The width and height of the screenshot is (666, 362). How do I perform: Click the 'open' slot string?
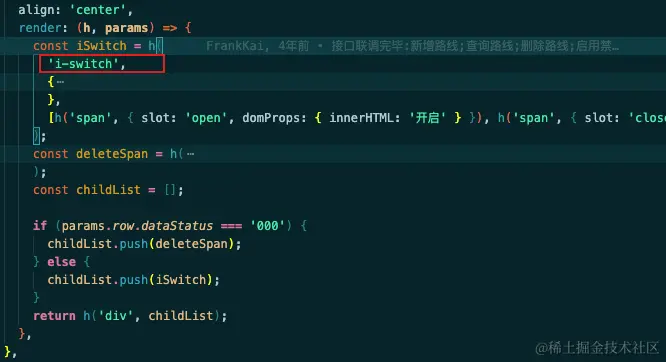point(206,118)
